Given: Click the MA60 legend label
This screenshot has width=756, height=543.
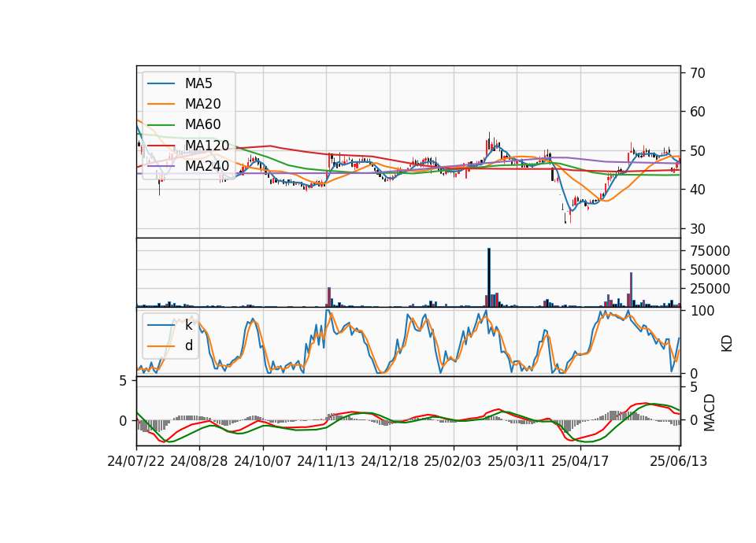Looking at the screenshot, I should click(202, 124).
